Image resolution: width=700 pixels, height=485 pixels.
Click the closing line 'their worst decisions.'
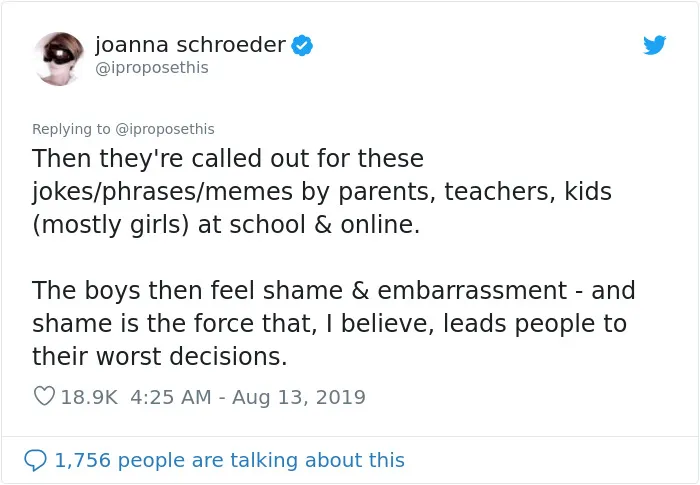159,356
